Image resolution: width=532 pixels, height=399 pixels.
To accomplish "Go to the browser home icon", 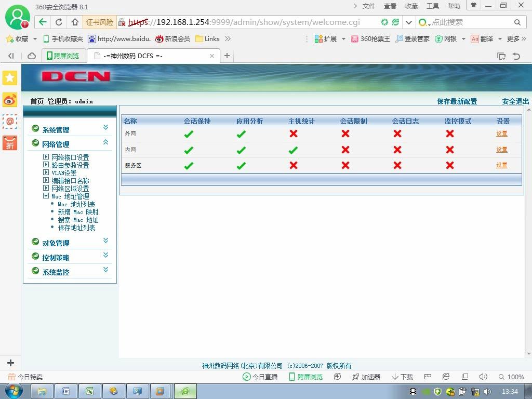I will click(75, 22).
